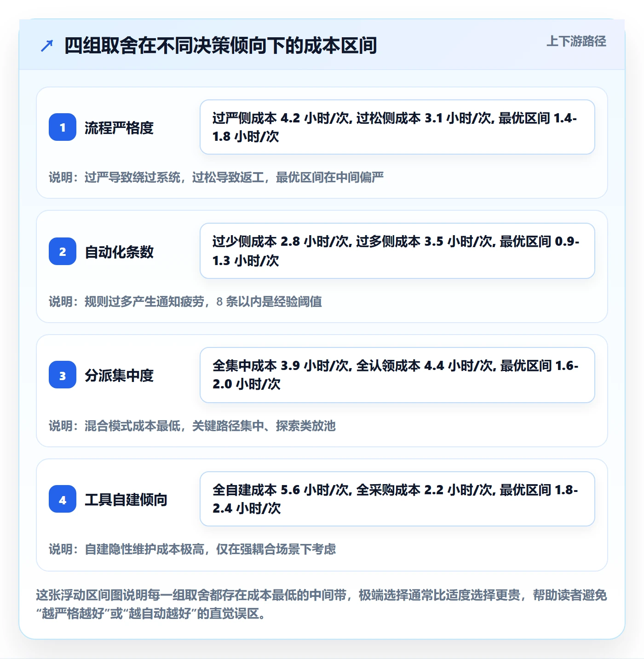This screenshot has height=659, width=644.
Task: Click the note 自建隐性维护成本极高
Action: click(192, 549)
